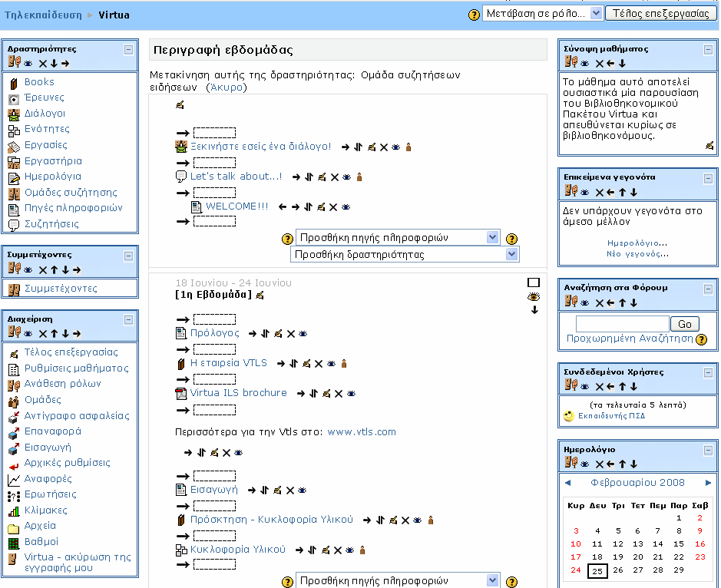Hide the 'Πρόλογος' resource
This screenshot has height=588, width=721.
303,334
